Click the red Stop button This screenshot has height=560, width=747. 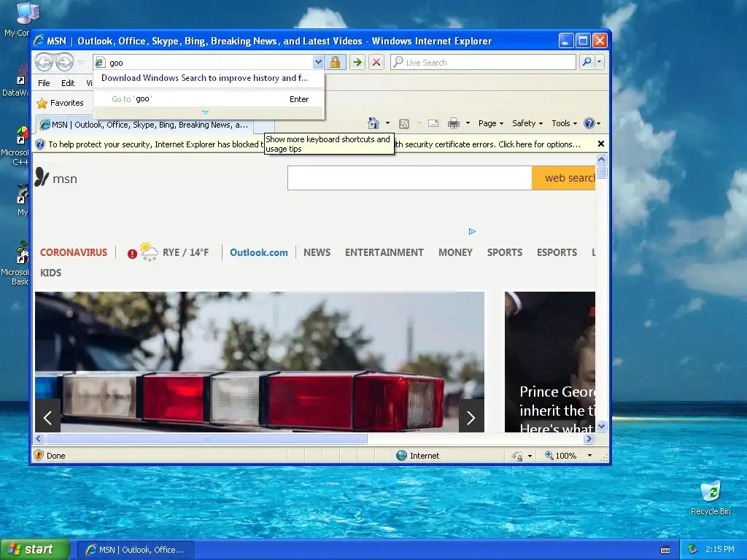pyautogui.click(x=376, y=63)
